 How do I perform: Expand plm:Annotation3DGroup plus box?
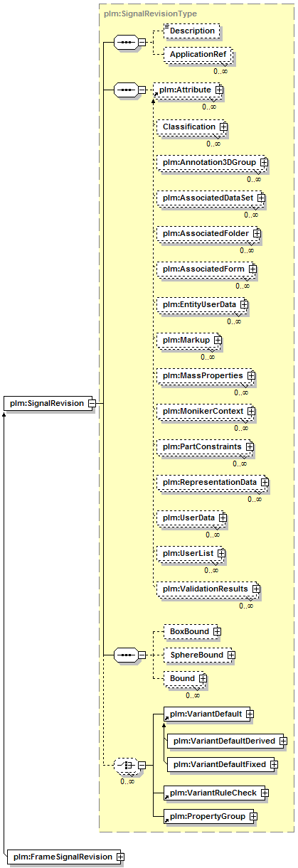[x=264, y=163]
